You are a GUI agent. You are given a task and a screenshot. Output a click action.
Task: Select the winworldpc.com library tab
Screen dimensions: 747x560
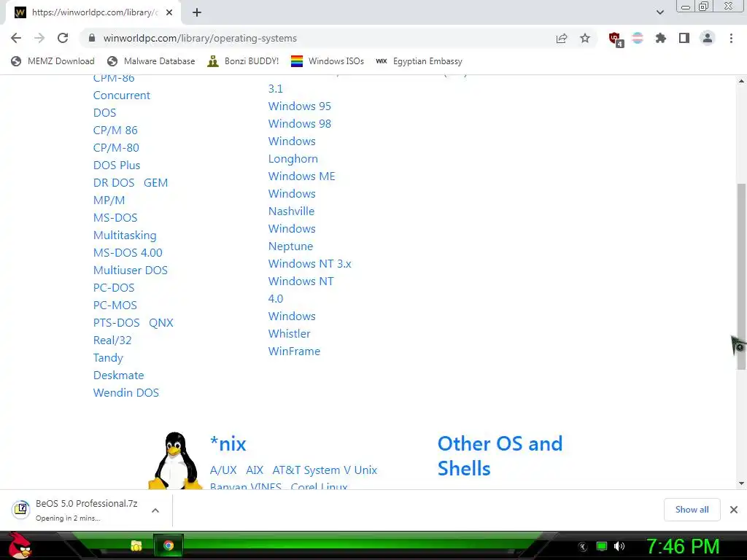pos(93,13)
